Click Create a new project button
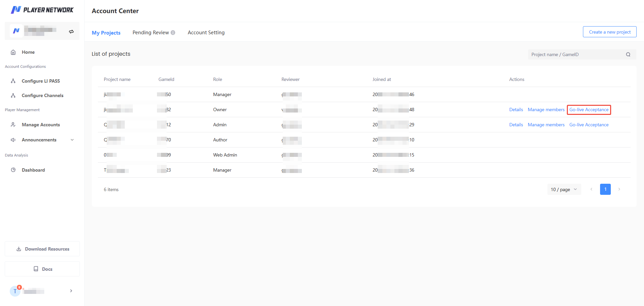644x306 pixels. (609, 32)
